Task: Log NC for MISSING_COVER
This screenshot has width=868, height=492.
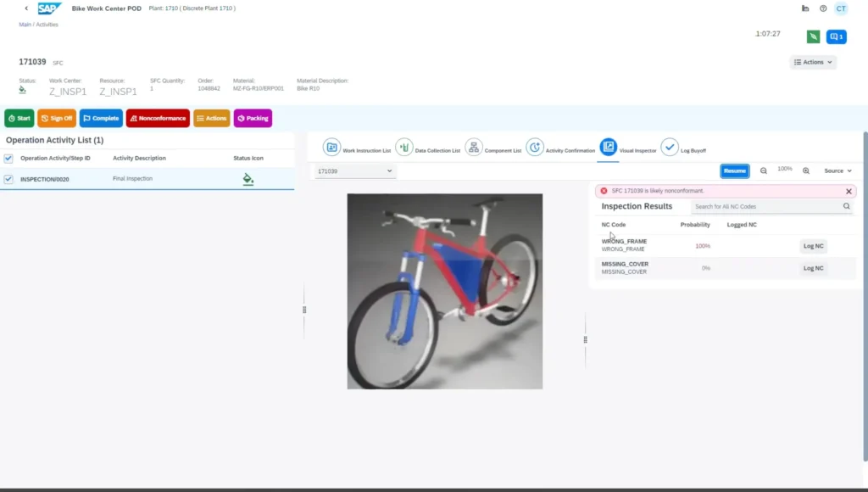Action: [813, 268]
